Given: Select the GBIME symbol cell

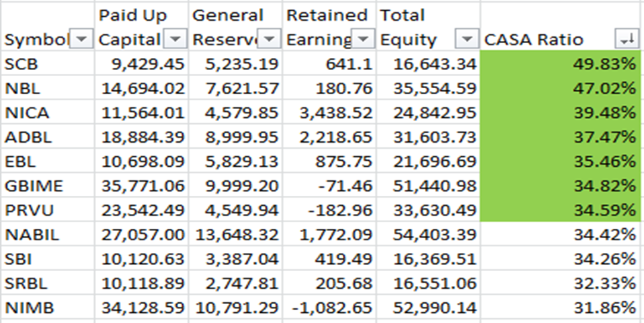Looking at the screenshot, I should tap(48, 186).
